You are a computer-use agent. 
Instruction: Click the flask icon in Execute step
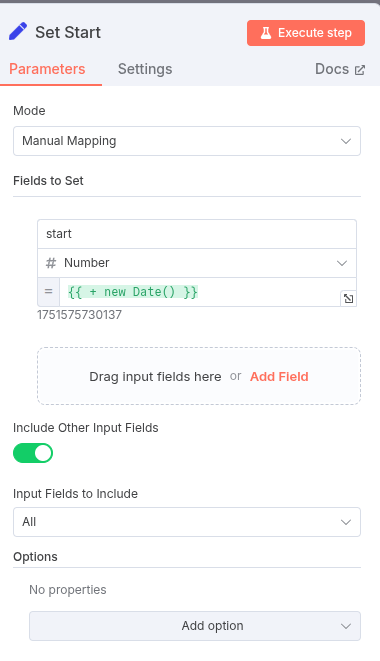266,33
